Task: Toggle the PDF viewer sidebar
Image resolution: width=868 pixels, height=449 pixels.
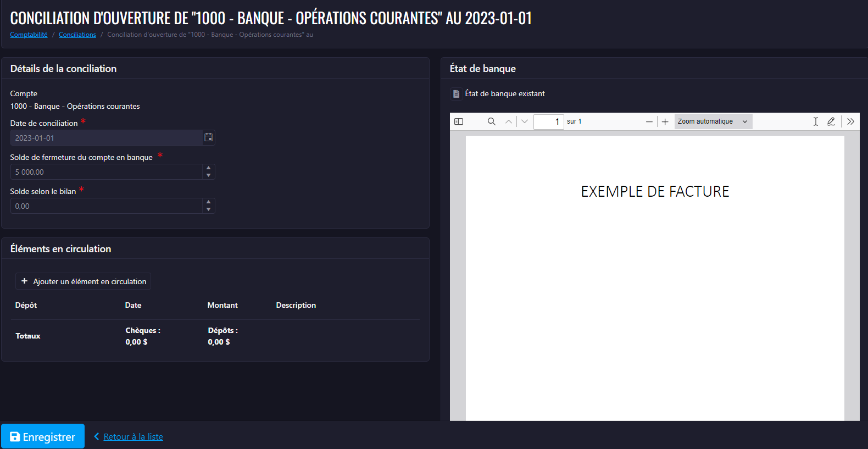Action: pyautogui.click(x=459, y=121)
